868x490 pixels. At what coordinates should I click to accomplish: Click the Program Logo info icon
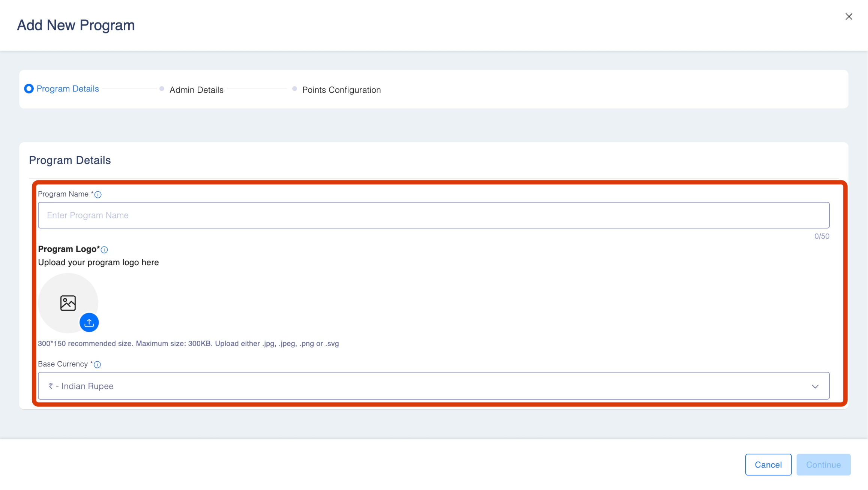(104, 250)
